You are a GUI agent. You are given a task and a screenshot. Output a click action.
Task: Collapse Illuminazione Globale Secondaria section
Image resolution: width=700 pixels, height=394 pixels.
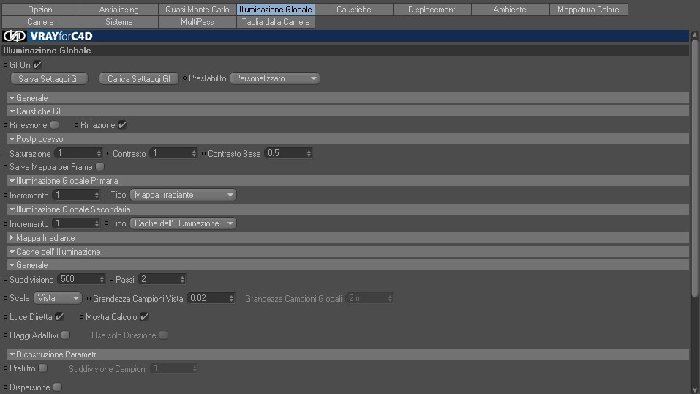coord(12,209)
